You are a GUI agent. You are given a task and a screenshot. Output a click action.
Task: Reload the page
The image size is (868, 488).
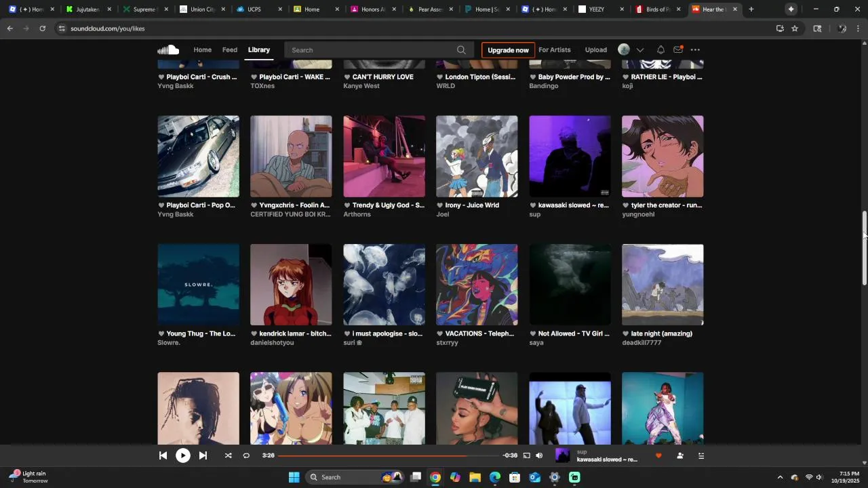coord(42,28)
